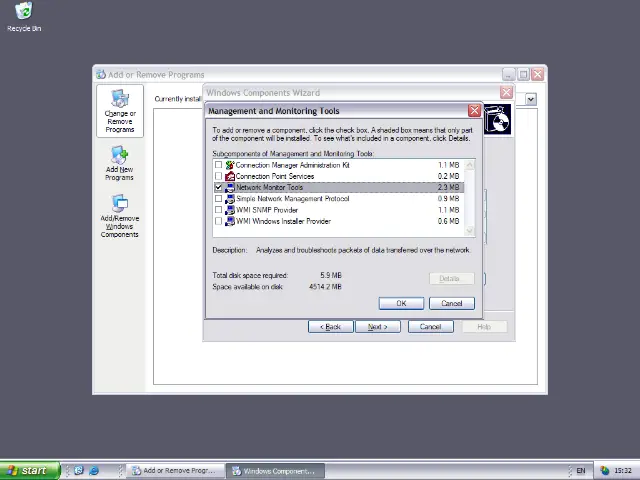Screen dimensions: 640x480
Task: Select WMI SNMP Provider row text
Action: 267,210
